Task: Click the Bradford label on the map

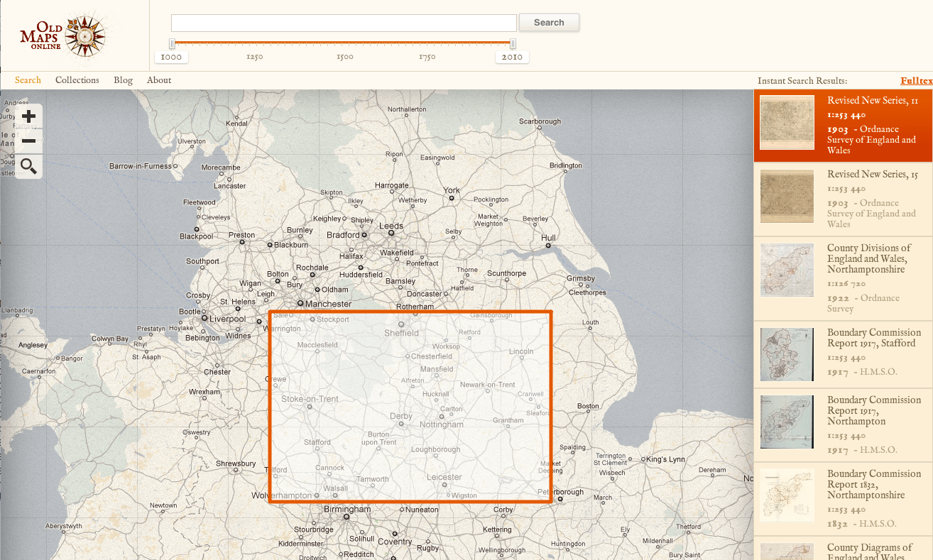Action: point(343,235)
